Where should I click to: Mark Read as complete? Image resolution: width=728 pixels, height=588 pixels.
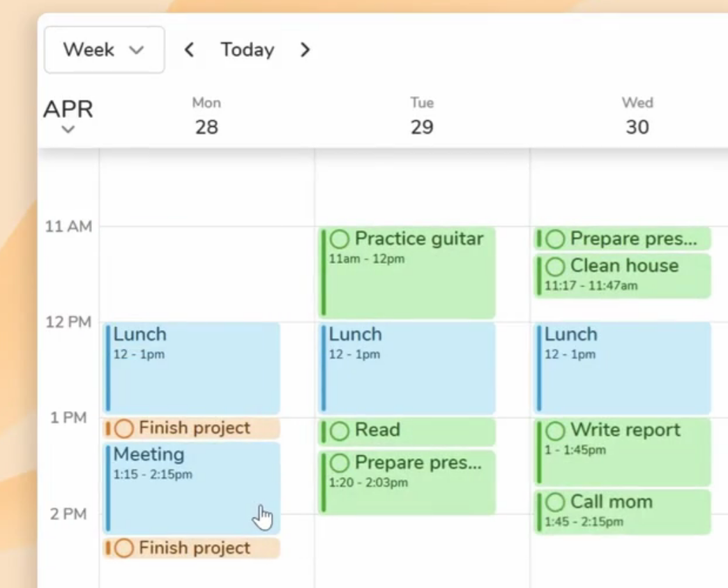click(x=339, y=430)
